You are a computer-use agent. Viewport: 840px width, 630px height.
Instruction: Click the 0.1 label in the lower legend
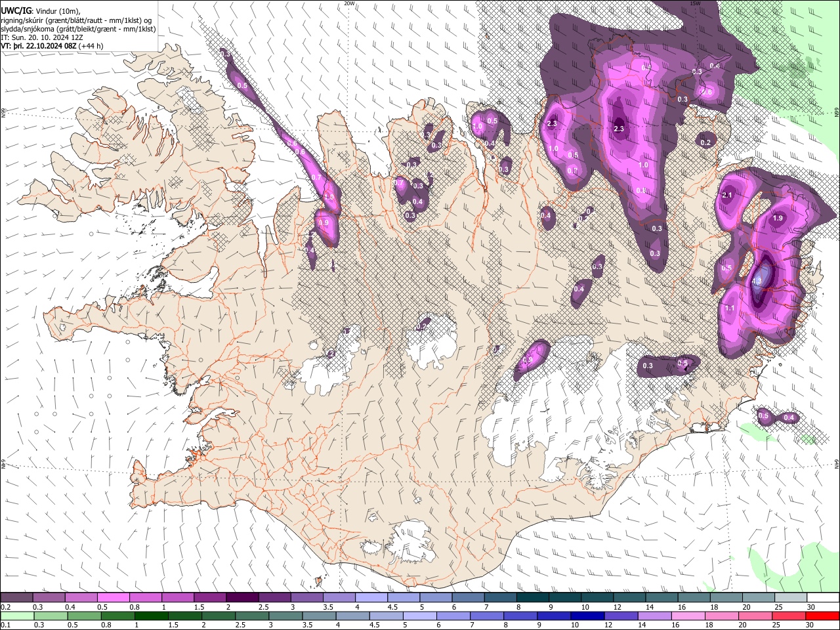click(5, 625)
